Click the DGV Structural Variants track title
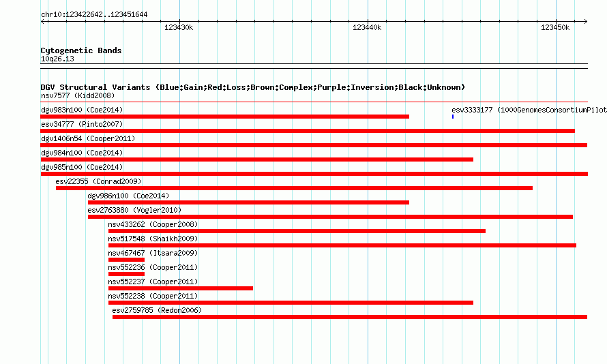Screen dimensions: 607x364 (x=253, y=87)
